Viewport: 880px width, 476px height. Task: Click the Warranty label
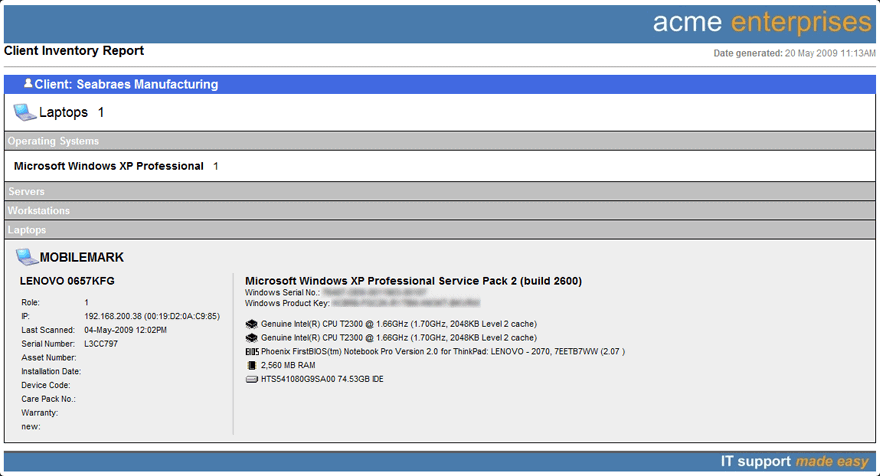tap(40, 413)
